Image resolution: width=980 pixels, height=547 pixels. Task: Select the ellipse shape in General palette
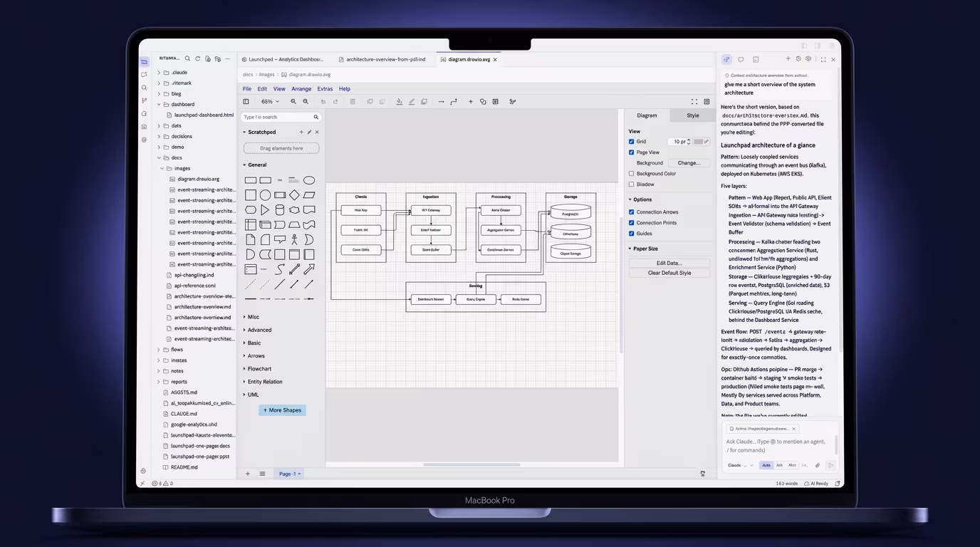309,180
